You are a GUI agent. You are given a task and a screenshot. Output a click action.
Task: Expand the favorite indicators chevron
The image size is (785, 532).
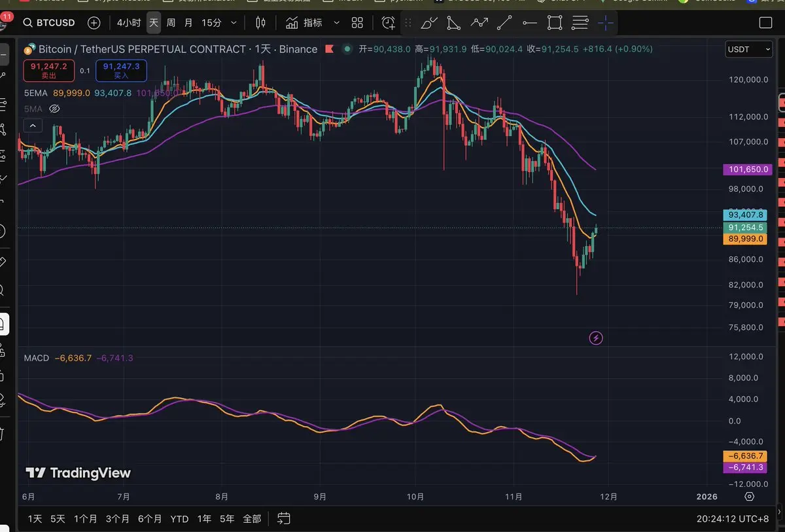(x=336, y=23)
